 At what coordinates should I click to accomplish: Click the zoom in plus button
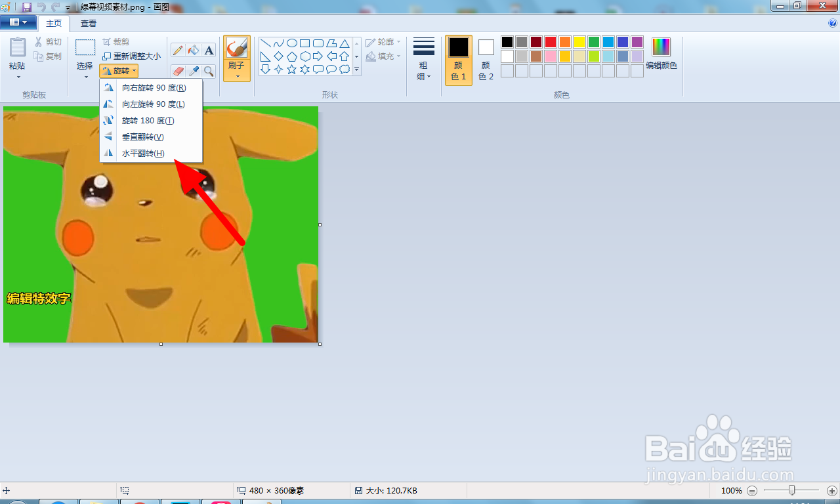click(832, 490)
